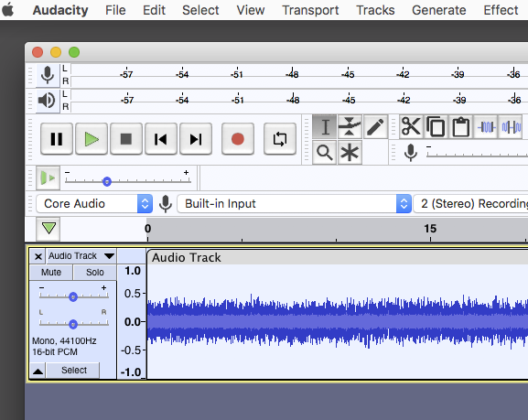Screen dimensions: 528x420
Task: Toggle loop playback button
Action: click(x=280, y=139)
